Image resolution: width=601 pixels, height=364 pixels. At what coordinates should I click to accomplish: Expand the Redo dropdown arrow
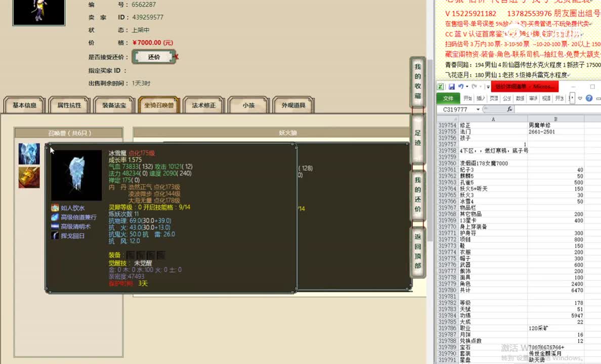tap(480, 87)
